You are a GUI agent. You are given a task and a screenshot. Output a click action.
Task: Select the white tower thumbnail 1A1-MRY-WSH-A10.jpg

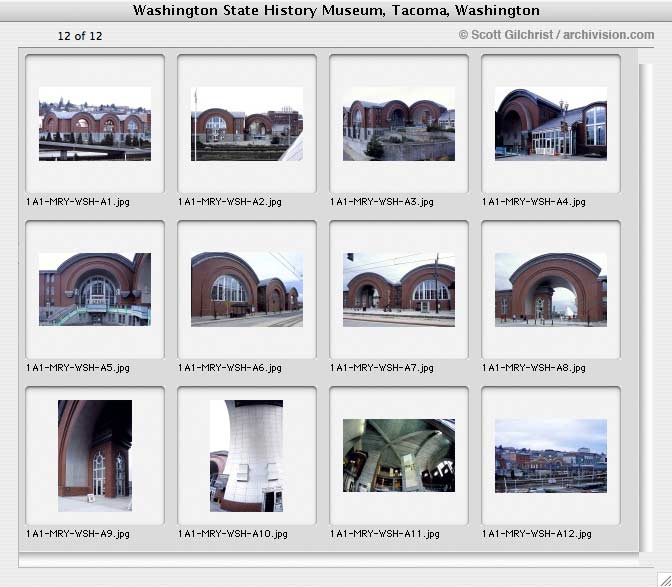pos(246,456)
